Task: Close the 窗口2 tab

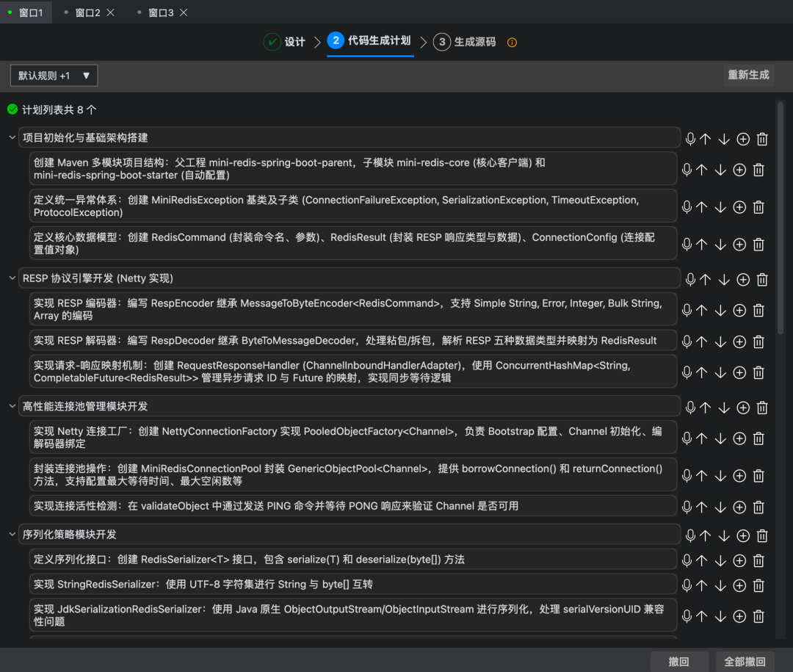Action: point(111,12)
